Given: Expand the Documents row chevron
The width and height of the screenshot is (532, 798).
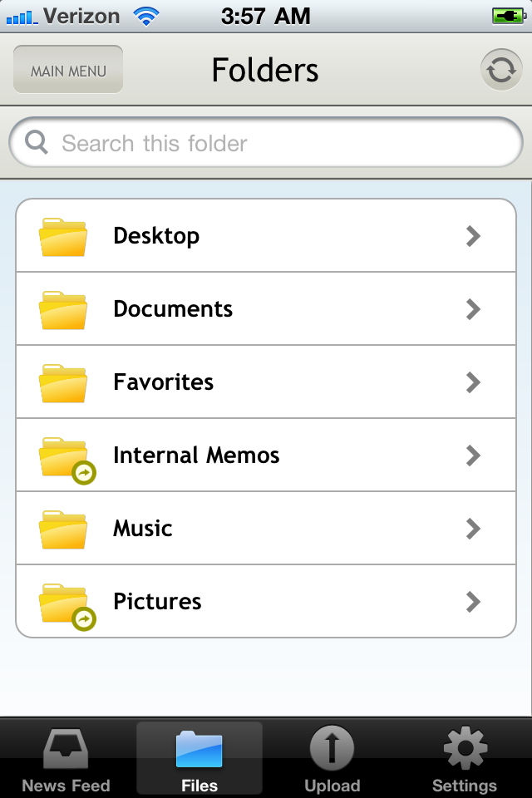Looking at the screenshot, I should point(473,309).
